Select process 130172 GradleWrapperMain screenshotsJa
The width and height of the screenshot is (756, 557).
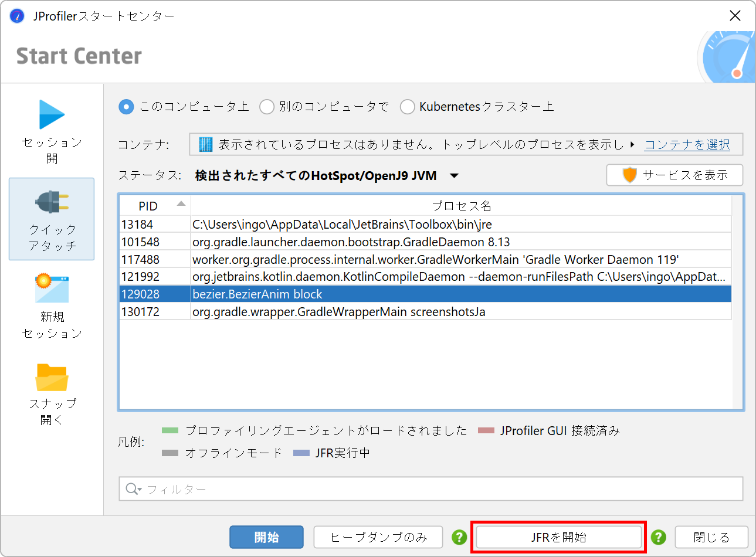(x=425, y=311)
